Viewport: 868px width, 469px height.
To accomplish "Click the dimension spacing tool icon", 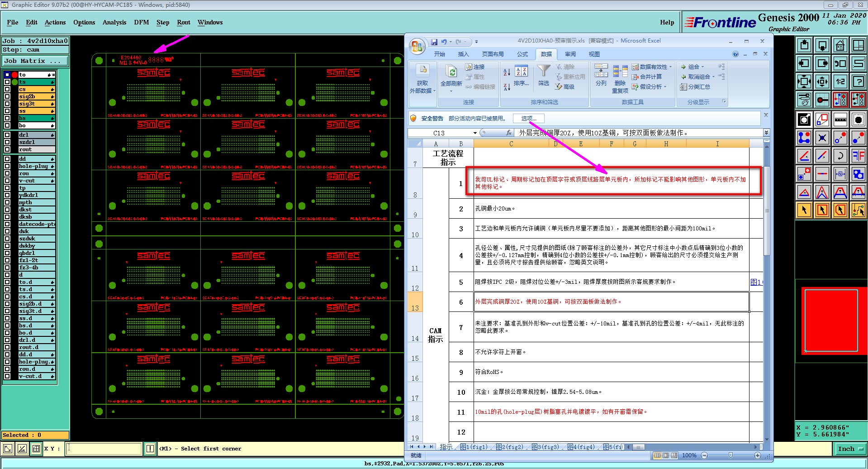I will click(x=840, y=174).
